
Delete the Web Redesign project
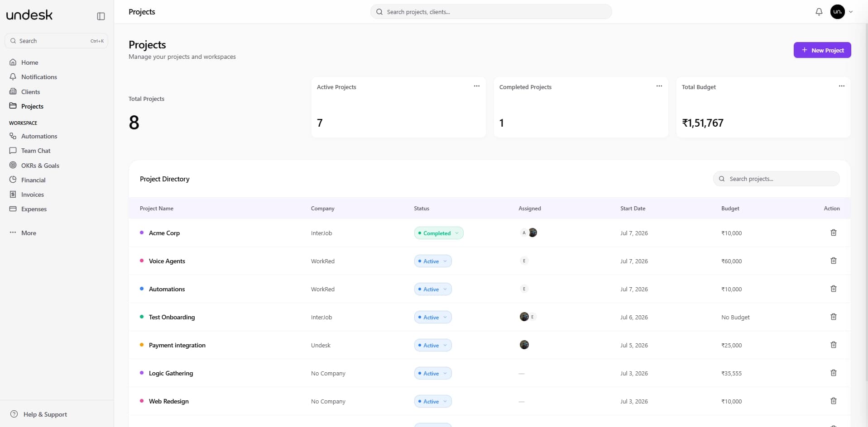833,401
